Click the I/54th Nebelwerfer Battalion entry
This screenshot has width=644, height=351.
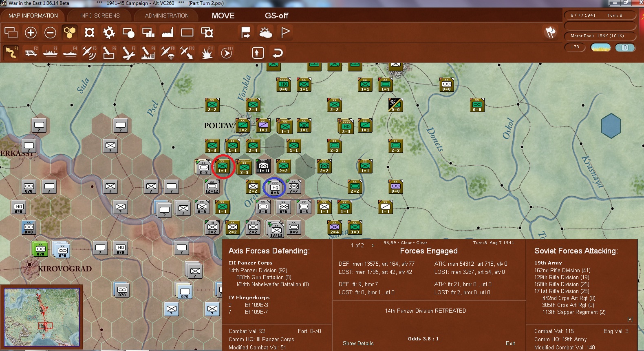273,284
